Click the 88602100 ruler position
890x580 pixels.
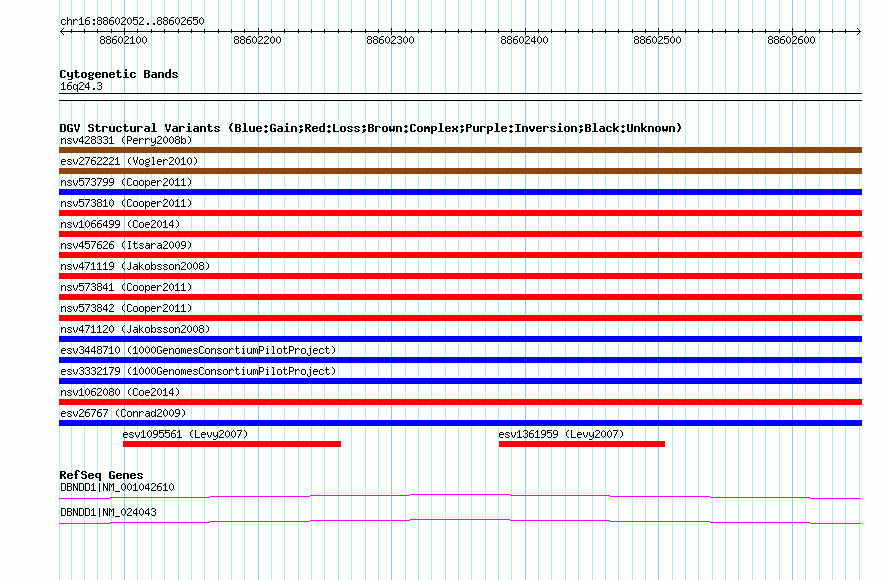click(x=123, y=40)
